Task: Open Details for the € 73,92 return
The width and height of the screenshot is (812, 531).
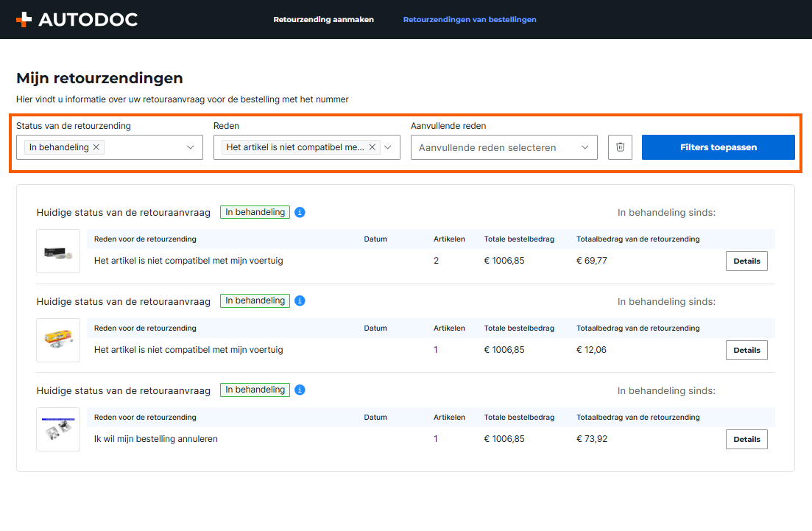Action: pyautogui.click(x=746, y=440)
